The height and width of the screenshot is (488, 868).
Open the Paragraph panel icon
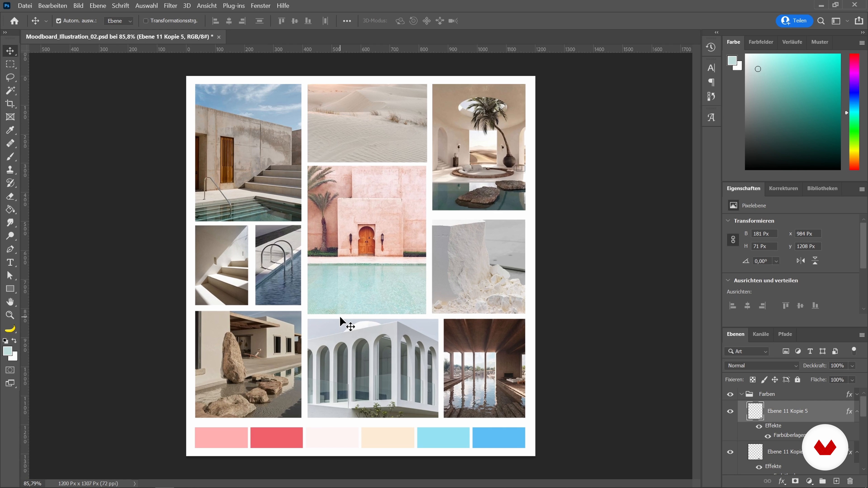click(711, 82)
